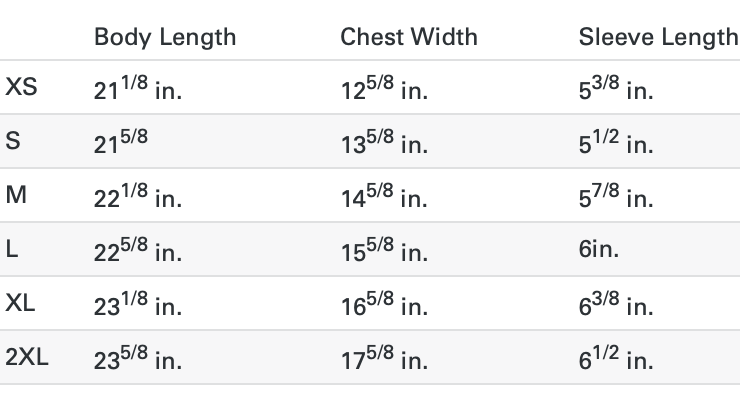
Task: Click S sleeve length 5 1/2 in.
Action: click(616, 142)
